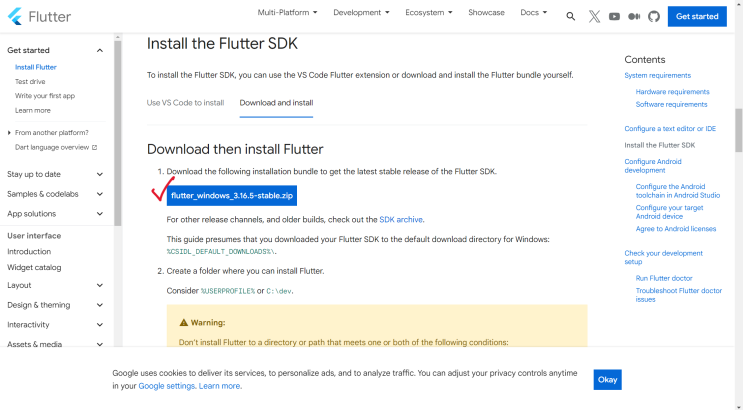This screenshot has height=410, width=743.
Task: Accept cookies with the Okay button
Action: 607,380
